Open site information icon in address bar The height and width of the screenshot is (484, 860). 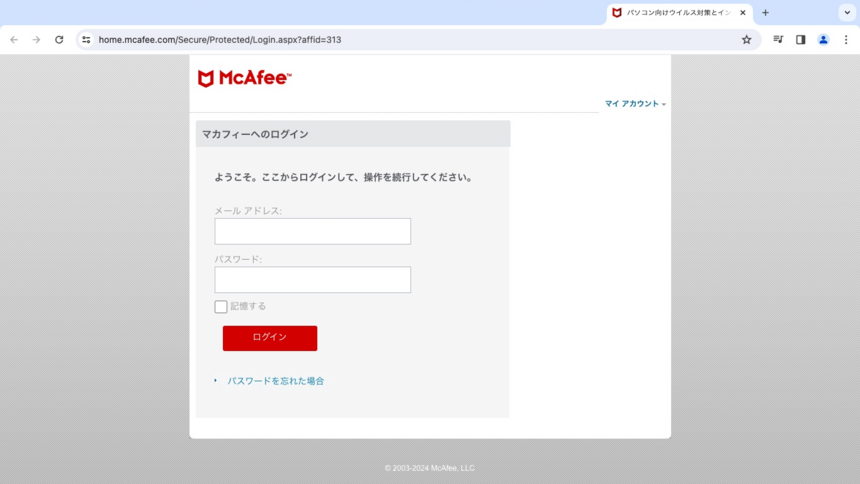pos(86,40)
